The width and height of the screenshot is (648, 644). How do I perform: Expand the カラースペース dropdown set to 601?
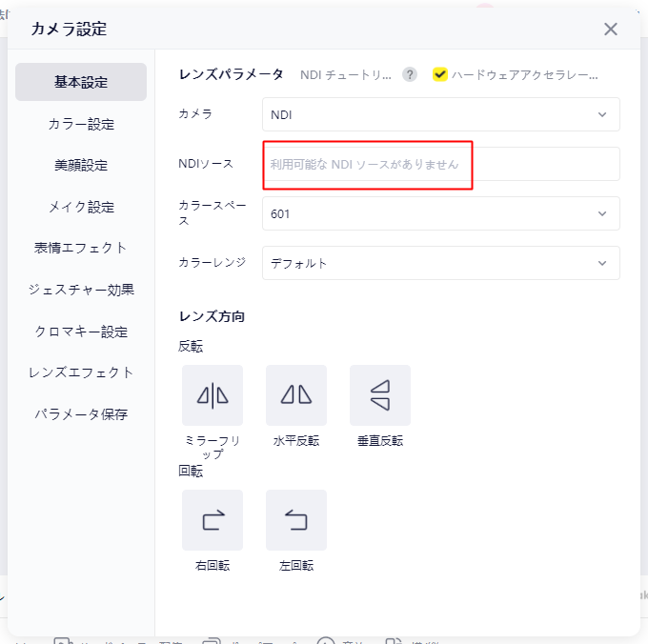click(440, 213)
